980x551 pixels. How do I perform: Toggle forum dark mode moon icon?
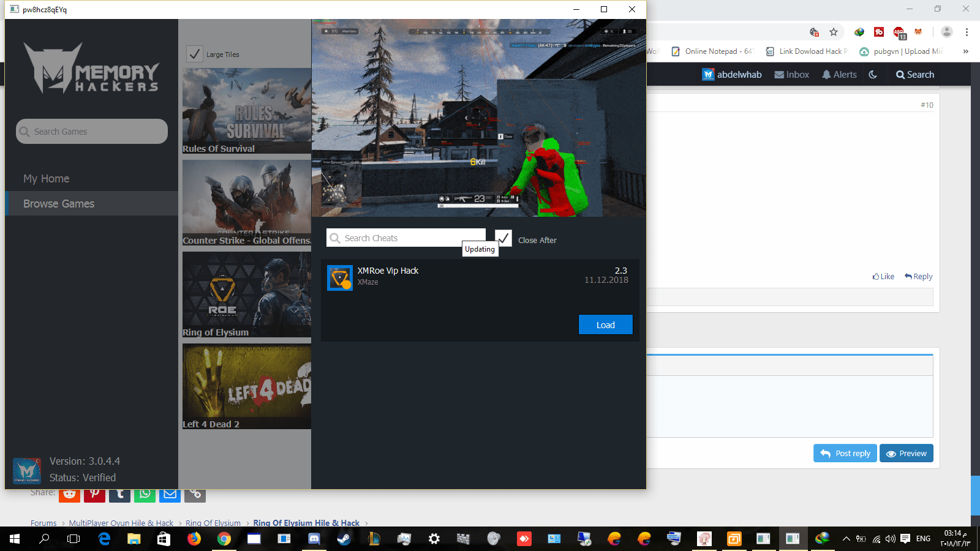[873, 75]
